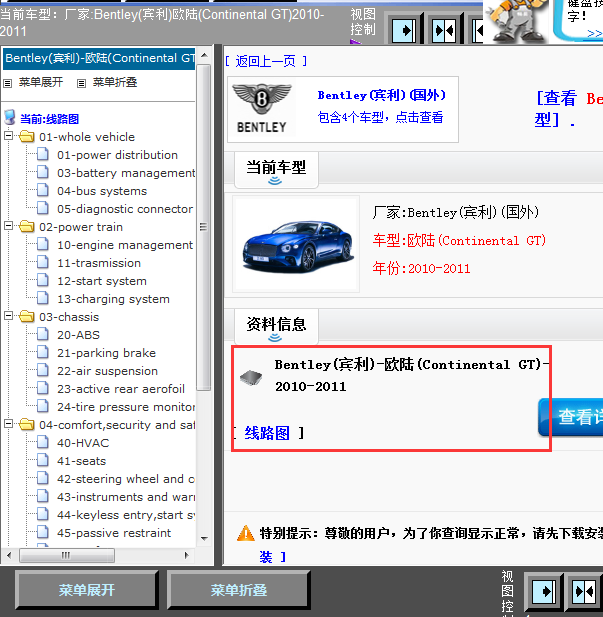
Task: Click 13-charging system page icon
Action: click(x=43, y=298)
